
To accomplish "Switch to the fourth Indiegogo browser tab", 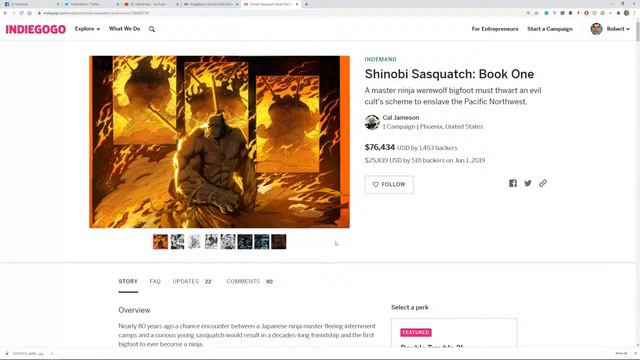I will point(210,4).
